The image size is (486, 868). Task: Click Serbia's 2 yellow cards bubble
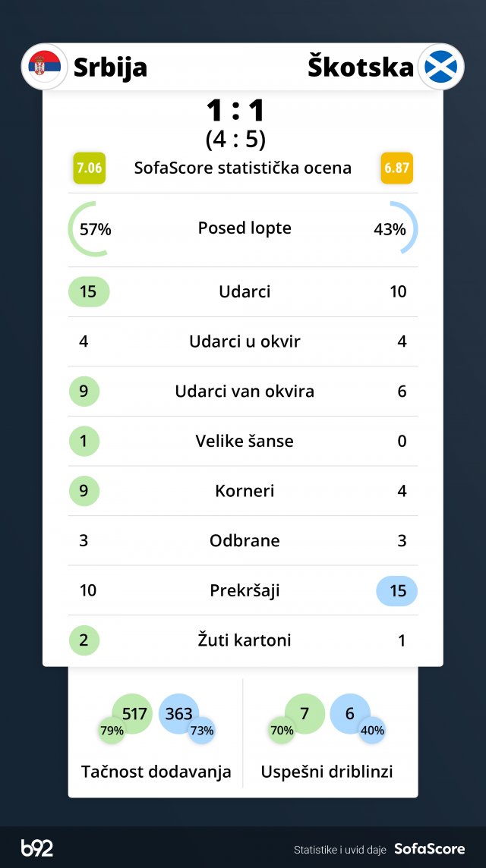pyautogui.click(x=84, y=640)
